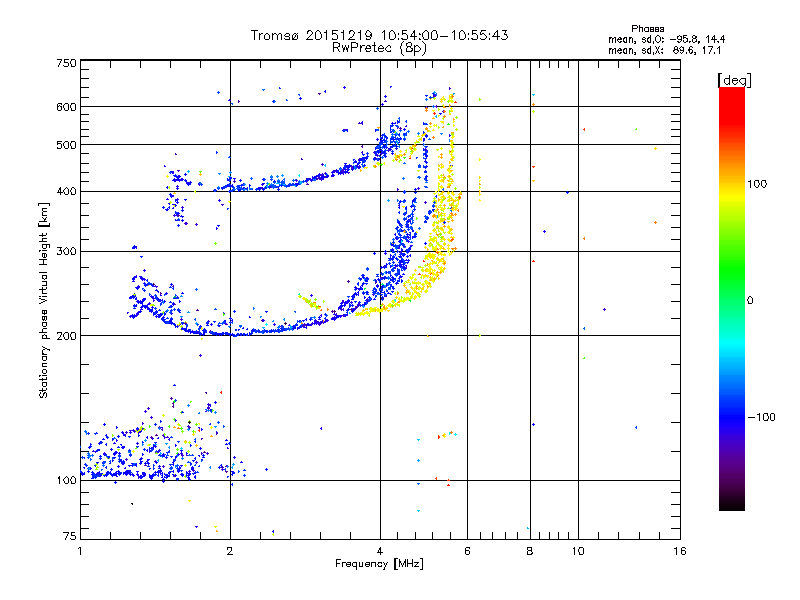
Task: Click the y-axis tick label '600'
Action: (66, 107)
